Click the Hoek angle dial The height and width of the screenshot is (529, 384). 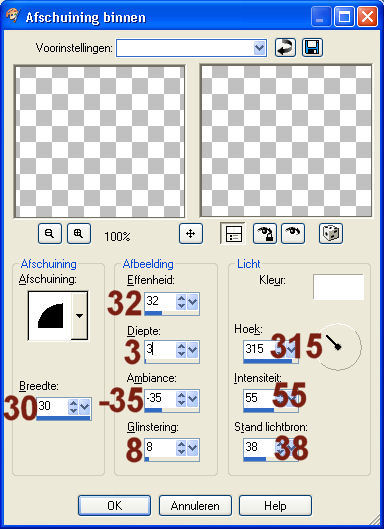(x=339, y=346)
